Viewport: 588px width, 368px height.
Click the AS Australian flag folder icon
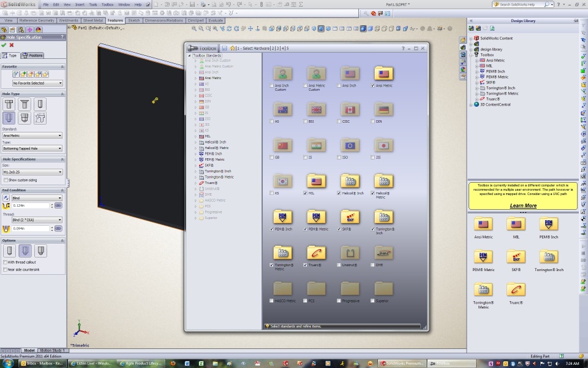(x=282, y=109)
